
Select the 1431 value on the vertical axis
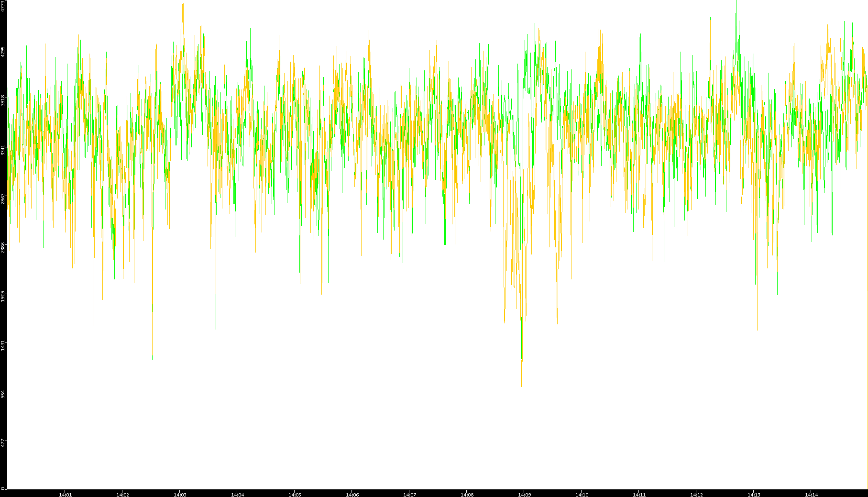[x=3, y=345]
